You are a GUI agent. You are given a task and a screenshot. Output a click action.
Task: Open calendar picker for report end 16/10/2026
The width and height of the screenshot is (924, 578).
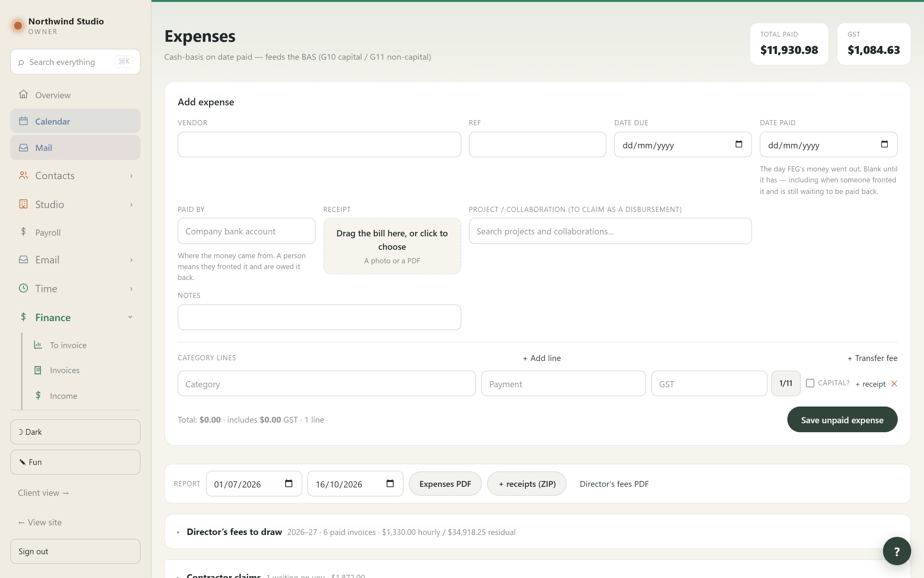(390, 484)
